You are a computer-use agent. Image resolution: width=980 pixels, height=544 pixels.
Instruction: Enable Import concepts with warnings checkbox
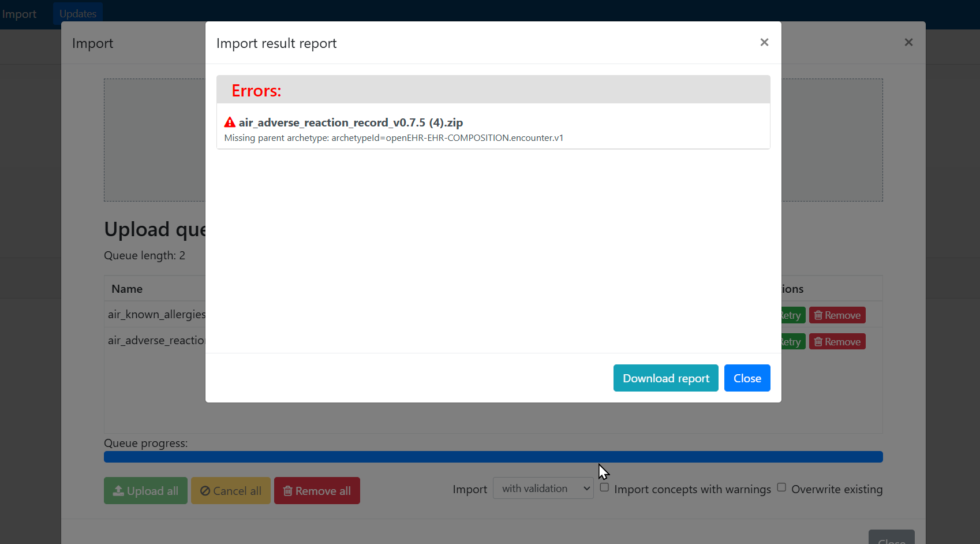point(604,487)
